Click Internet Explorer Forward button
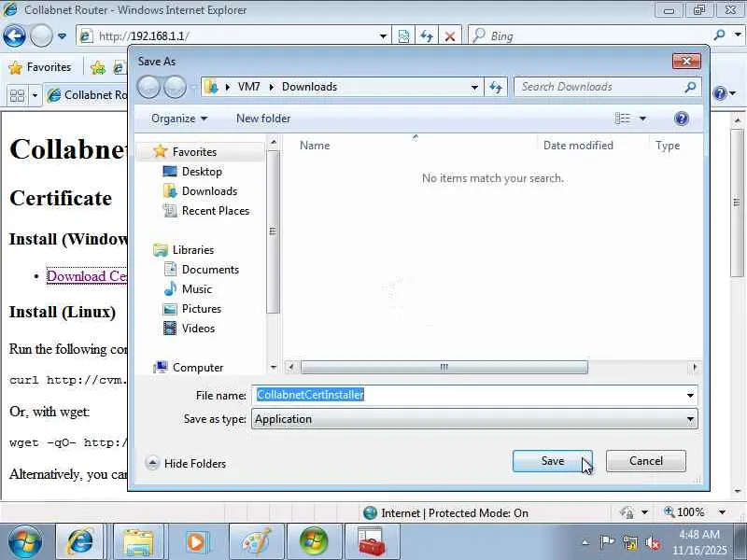Viewport: 747px width, 560px height. (x=41, y=35)
